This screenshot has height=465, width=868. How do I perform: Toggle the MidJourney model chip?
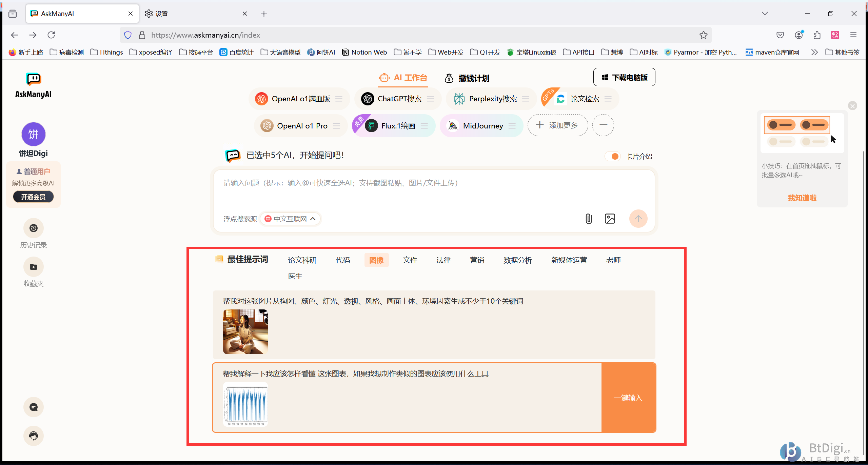click(481, 126)
